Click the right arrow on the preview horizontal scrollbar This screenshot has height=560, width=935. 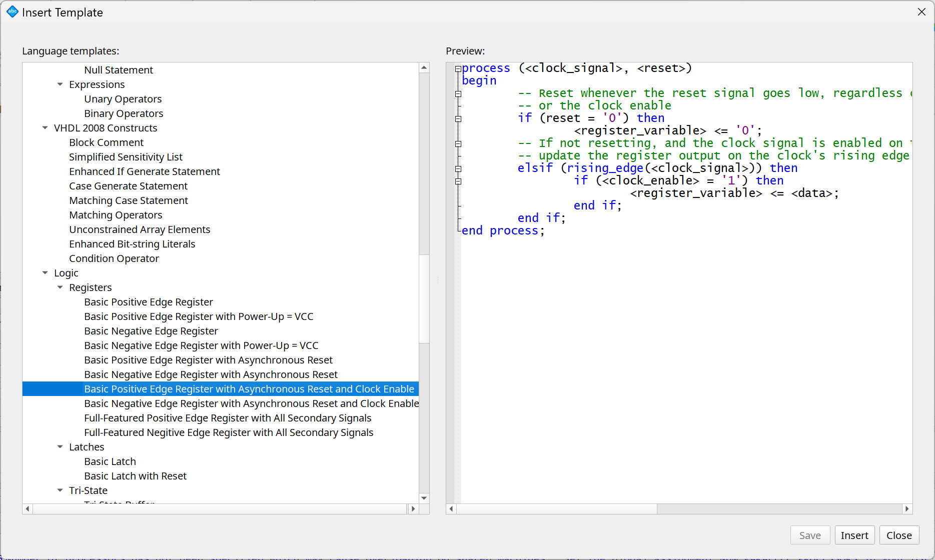pos(907,508)
